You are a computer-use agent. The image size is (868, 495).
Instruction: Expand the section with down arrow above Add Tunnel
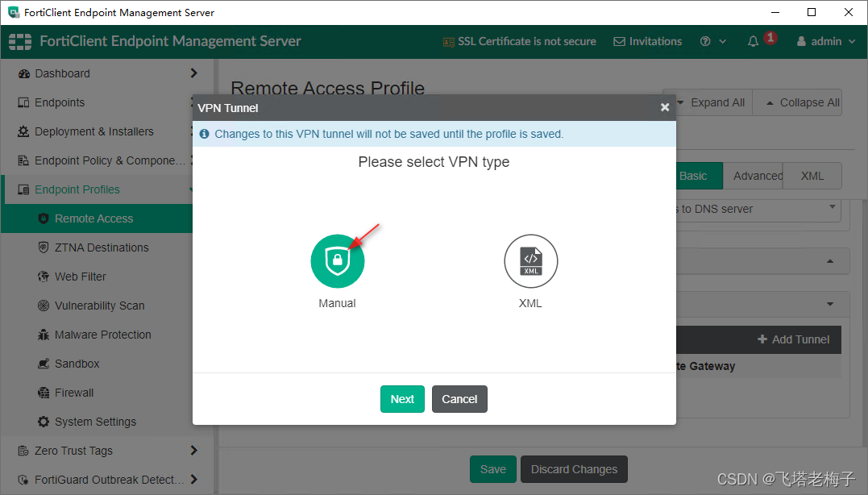tap(830, 304)
